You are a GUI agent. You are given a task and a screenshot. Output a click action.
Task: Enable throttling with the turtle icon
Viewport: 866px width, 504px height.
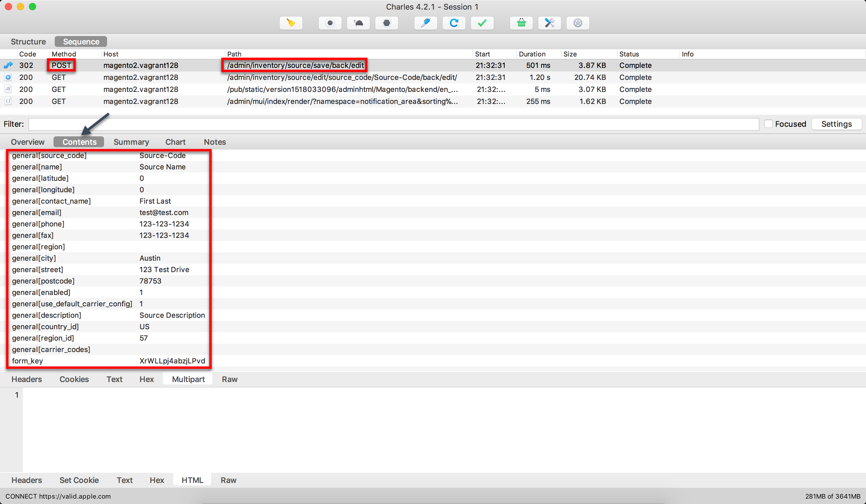tap(358, 23)
